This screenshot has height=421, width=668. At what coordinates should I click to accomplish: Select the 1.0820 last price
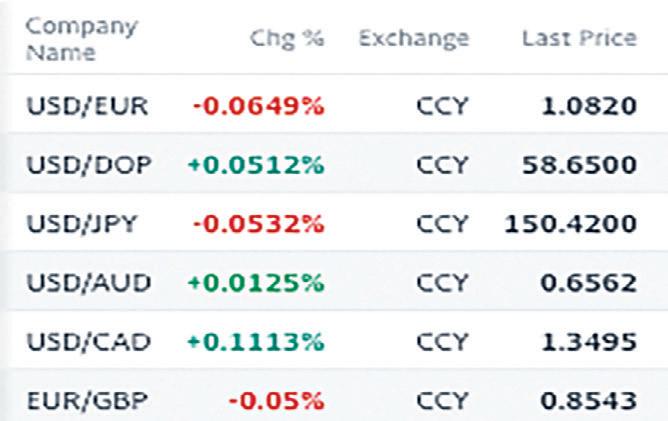[592, 105]
